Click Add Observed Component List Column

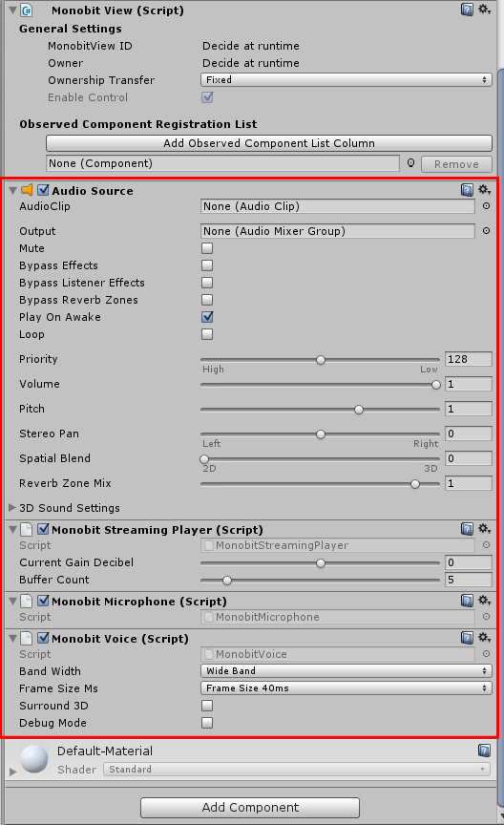pos(269,143)
